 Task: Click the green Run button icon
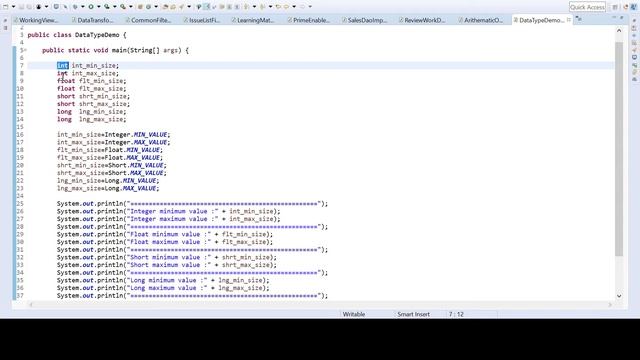tap(91, 7)
